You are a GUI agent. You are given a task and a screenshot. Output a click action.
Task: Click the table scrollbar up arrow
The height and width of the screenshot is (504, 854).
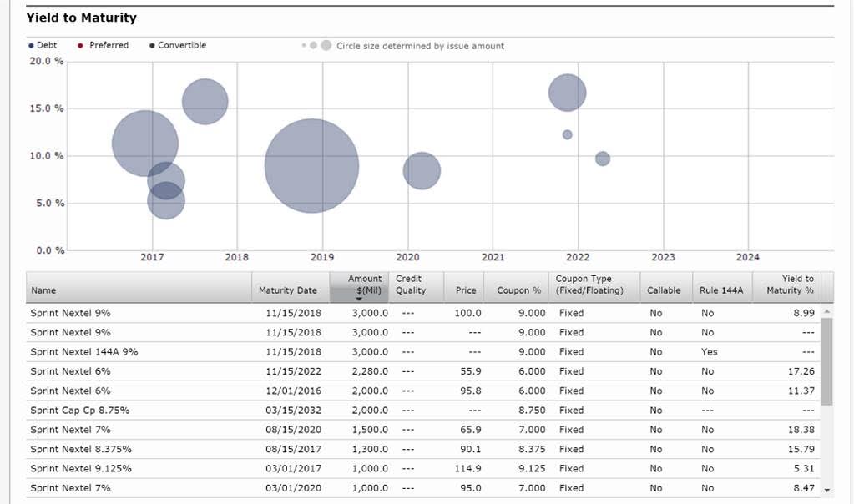[827, 311]
